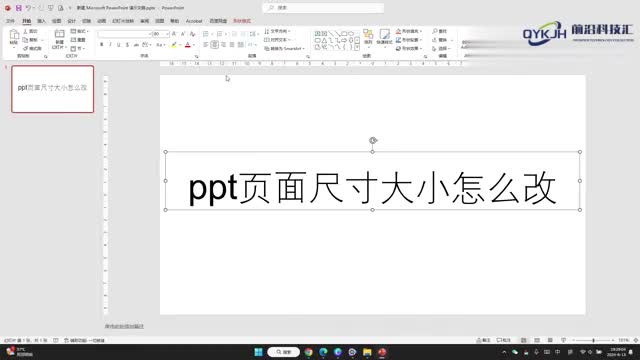The width and height of the screenshot is (640, 360).
Task: Open the Section dropdown
Action: 78,49
